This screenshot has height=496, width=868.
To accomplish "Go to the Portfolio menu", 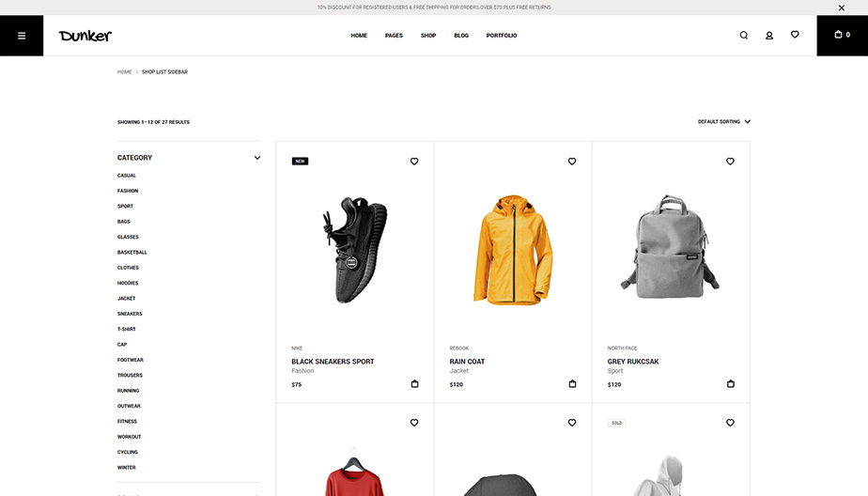I will pos(502,36).
